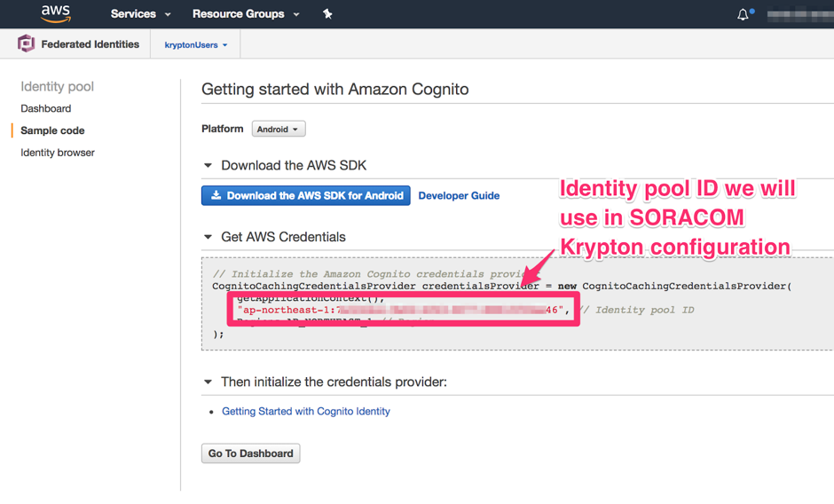This screenshot has height=504, width=834.
Task: Open the notifications bell
Action: click(743, 14)
